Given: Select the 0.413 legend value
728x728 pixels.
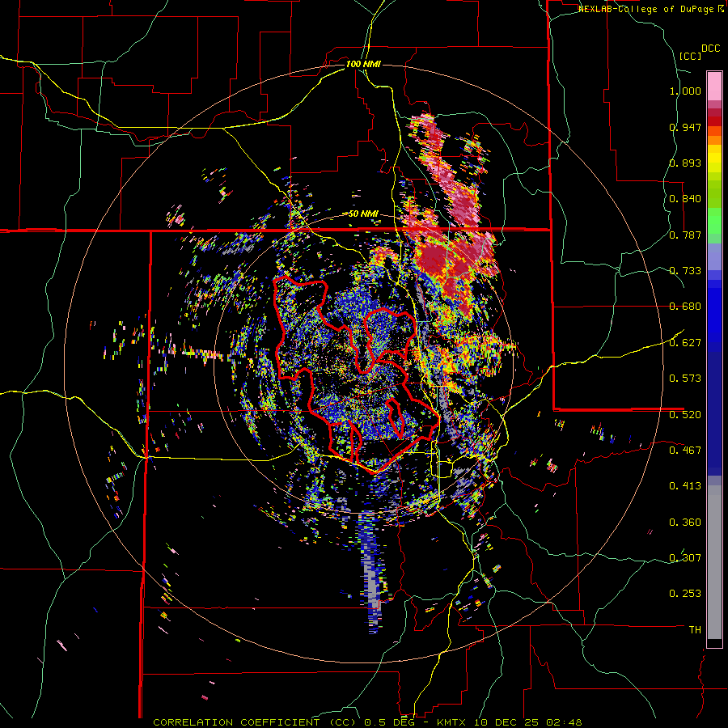Looking at the screenshot, I should [685, 486].
